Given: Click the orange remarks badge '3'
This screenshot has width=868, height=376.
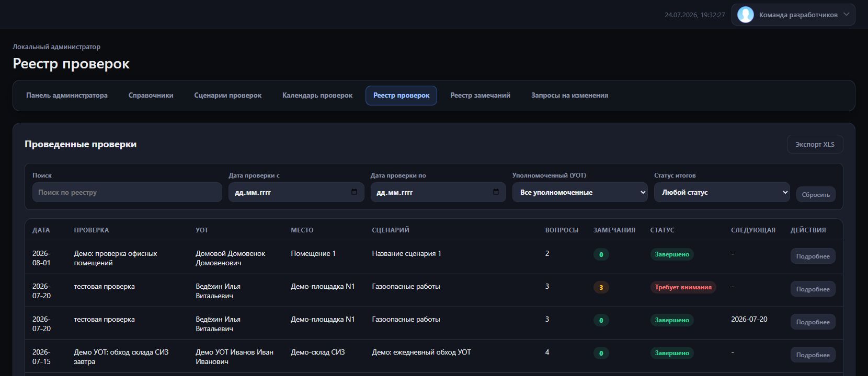Looking at the screenshot, I should [601, 287].
